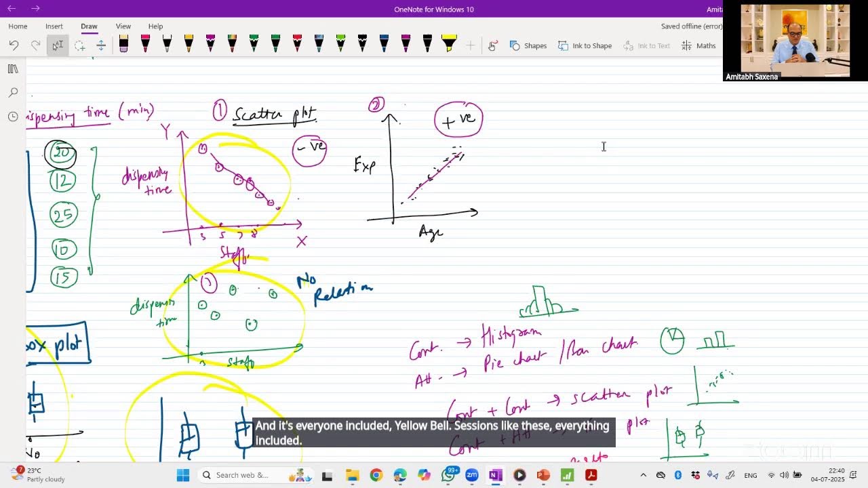Pick the orange pen
This screenshot has width=868, height=488.
(189, 45)
